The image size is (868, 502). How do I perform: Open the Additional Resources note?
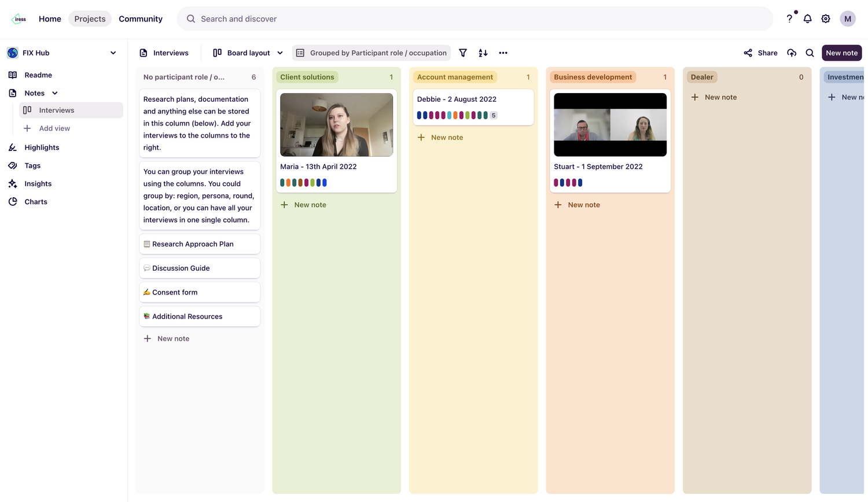200,316
